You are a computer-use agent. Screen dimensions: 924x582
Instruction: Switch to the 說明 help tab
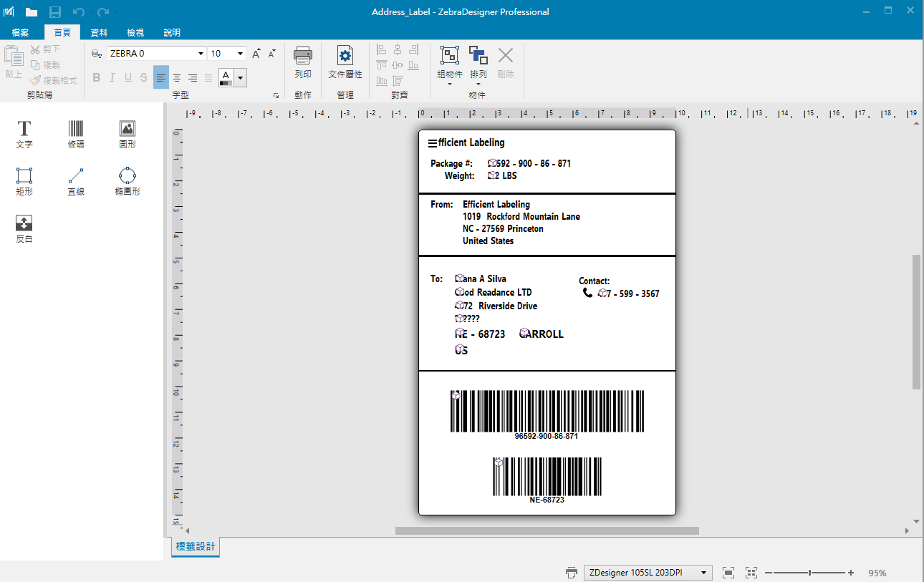(172, 33)
